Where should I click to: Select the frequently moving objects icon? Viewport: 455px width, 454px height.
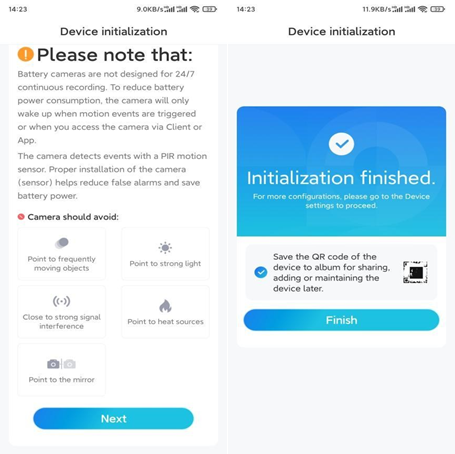[62, 243]
